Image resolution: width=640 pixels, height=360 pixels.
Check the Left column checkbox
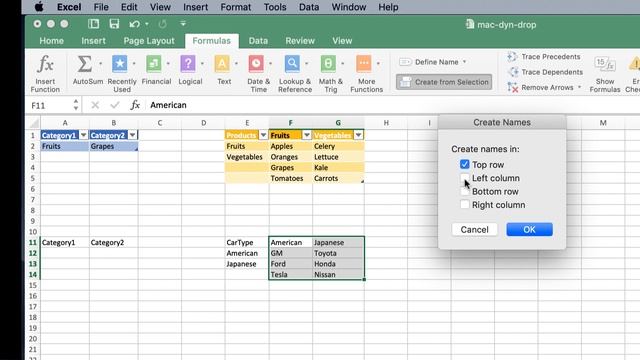tap(464, 178)
